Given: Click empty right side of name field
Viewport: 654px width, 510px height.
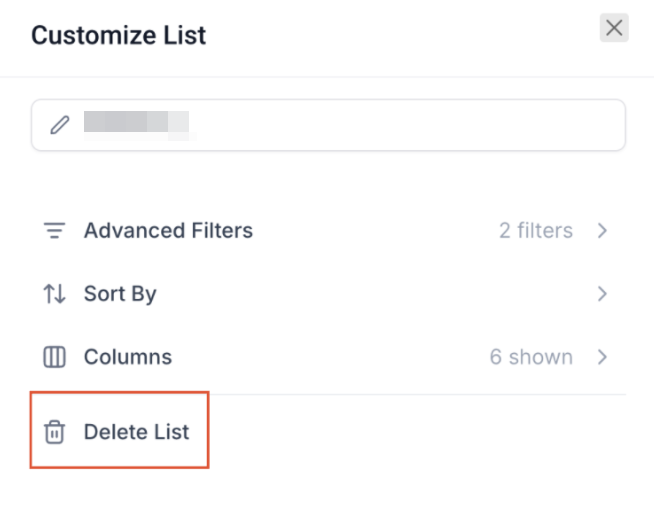Looking at the screenshot, I should tap(420, 125).
